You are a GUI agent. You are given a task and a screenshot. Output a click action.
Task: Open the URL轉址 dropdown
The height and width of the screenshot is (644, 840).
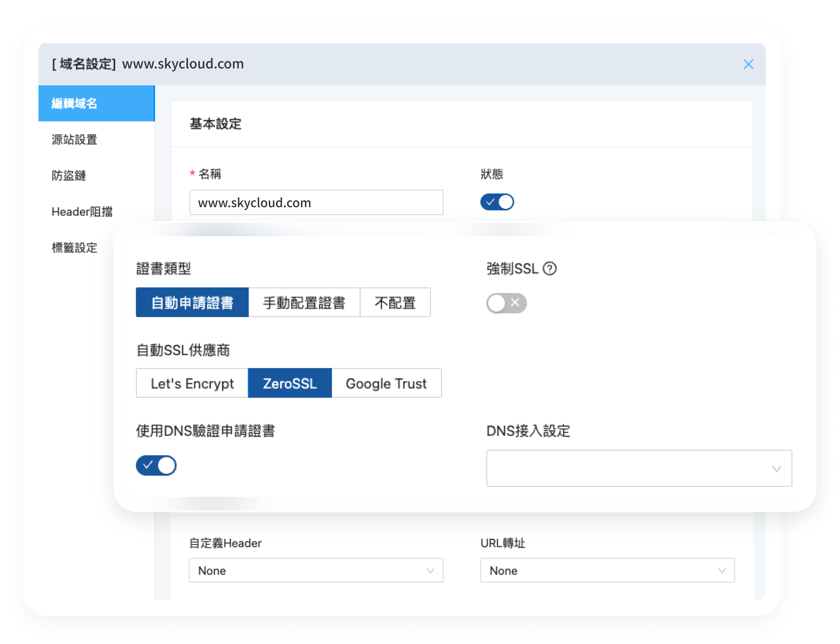607,571
